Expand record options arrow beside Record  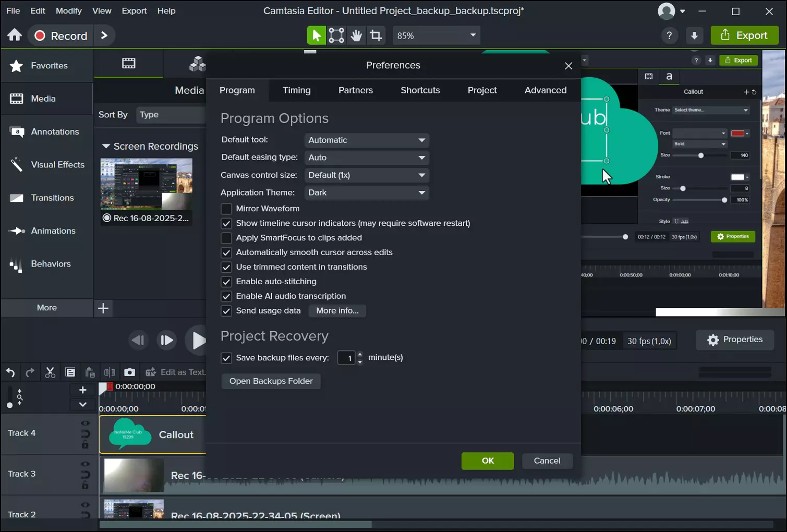(x=104, y=35)
